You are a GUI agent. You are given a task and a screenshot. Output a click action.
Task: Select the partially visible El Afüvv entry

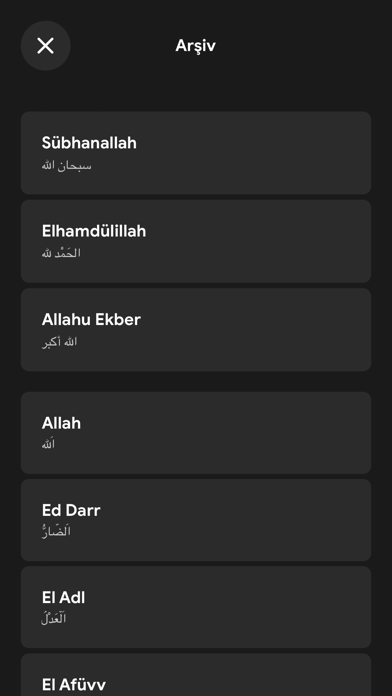196,675
